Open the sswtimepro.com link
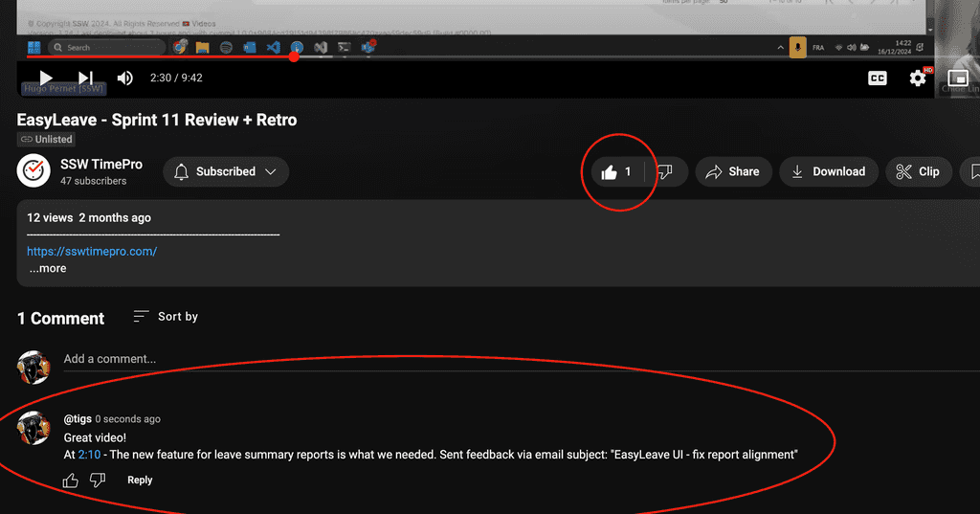Viewport: 980px width, 514px height. (x=92, y=252)
